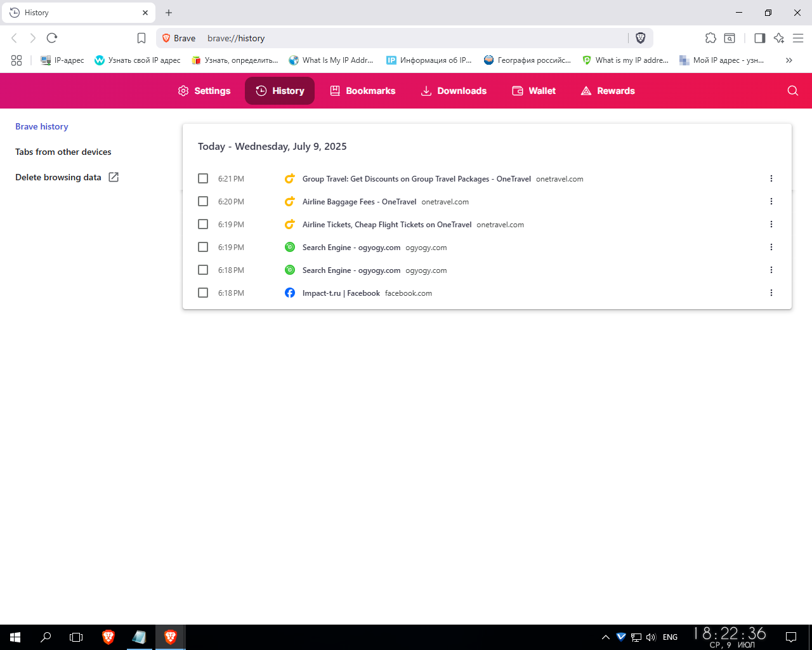Open the География российс... bookmark
Screen dimensions: 812x650
click(527, 60)
